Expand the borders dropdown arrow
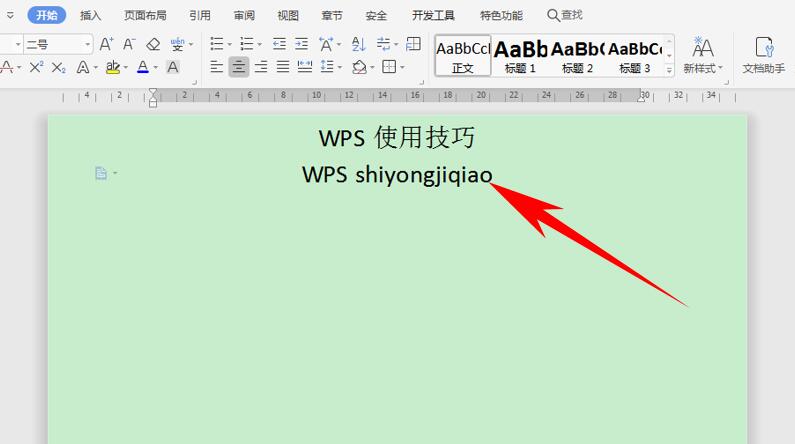This screenshot has height=444, width=795. pyautogui.click(x=403, y=67)
